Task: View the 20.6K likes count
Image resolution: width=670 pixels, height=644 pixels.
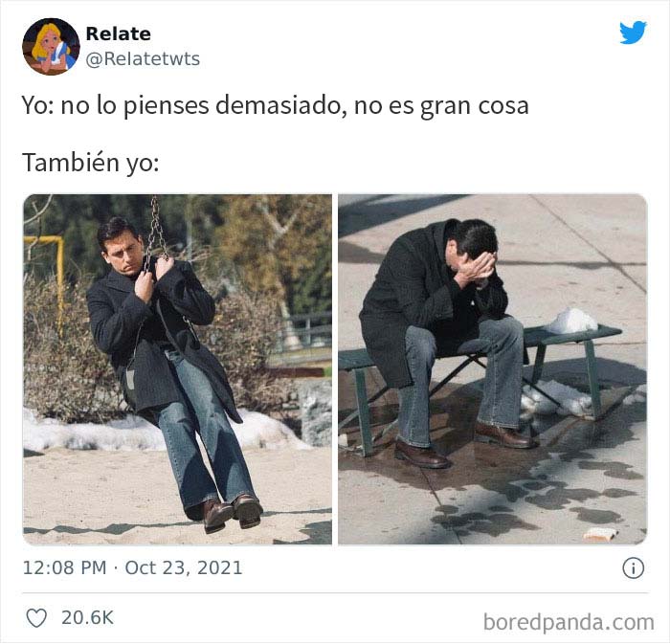Action: (88, 618)
